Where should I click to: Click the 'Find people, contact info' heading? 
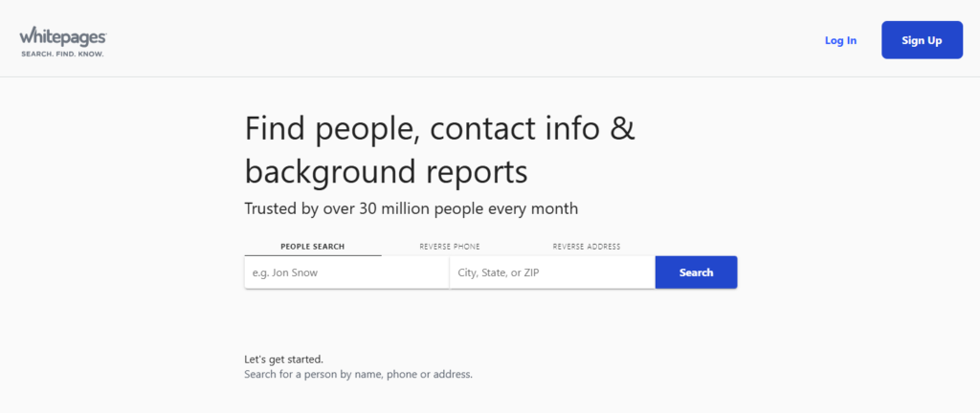440,150
